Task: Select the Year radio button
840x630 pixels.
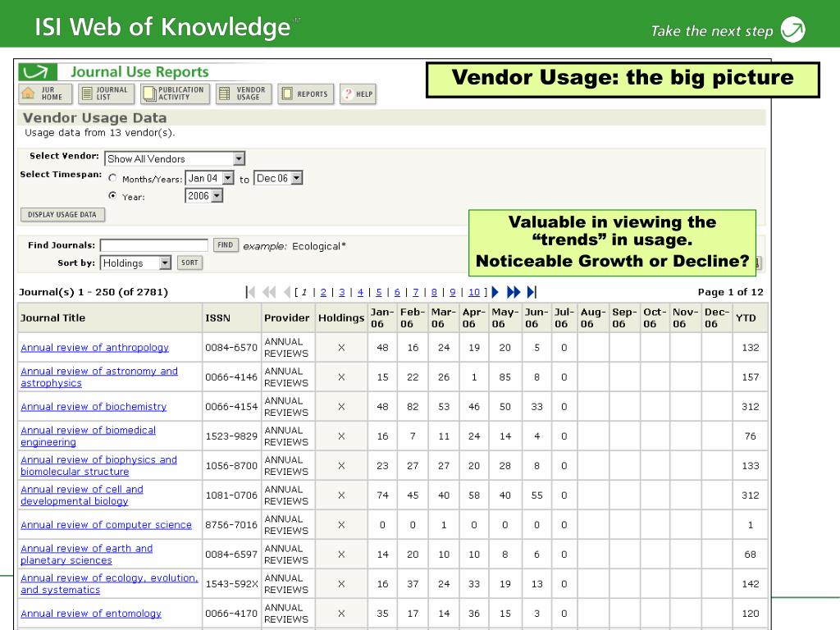Action: tap(112, 195)
